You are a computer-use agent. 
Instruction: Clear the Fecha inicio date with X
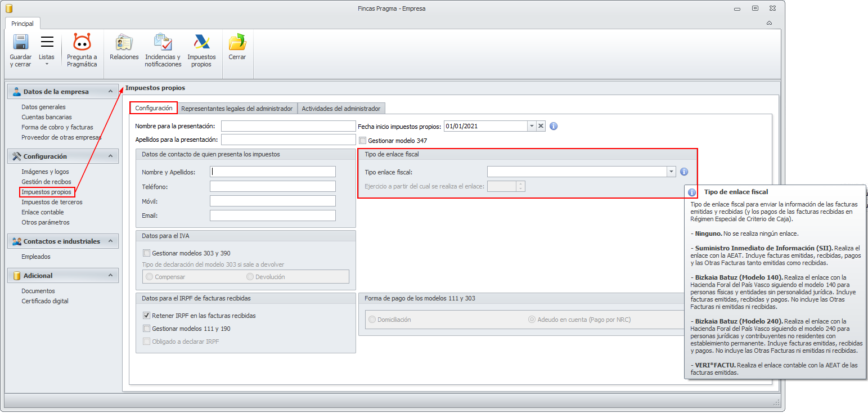click(x=541, y=126)
